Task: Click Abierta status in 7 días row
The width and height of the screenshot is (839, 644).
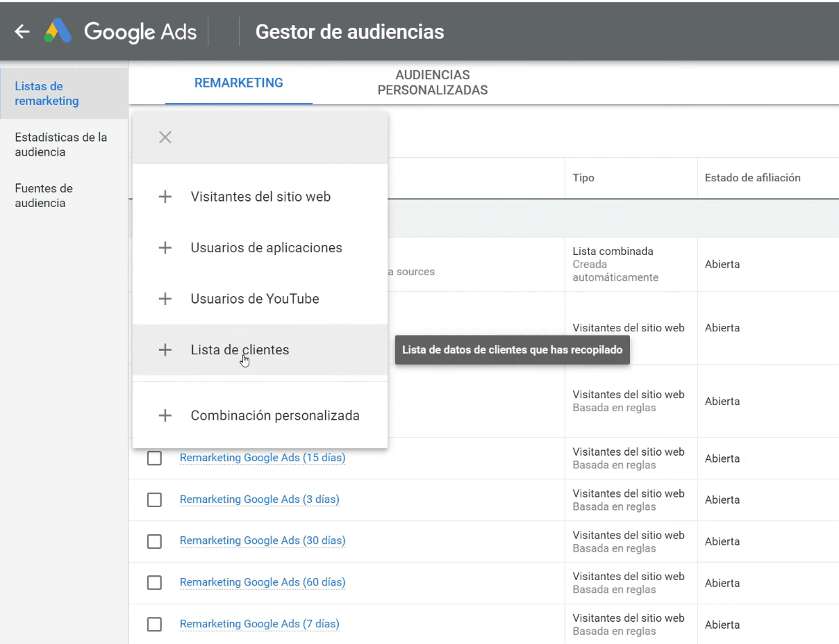Action: click(x=722, y=625)
